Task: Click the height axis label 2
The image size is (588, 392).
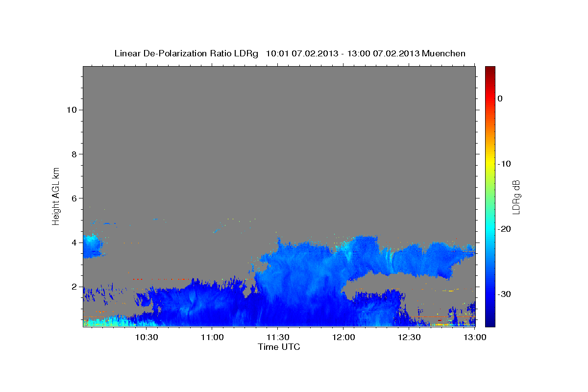Action: tap(73, 286)
